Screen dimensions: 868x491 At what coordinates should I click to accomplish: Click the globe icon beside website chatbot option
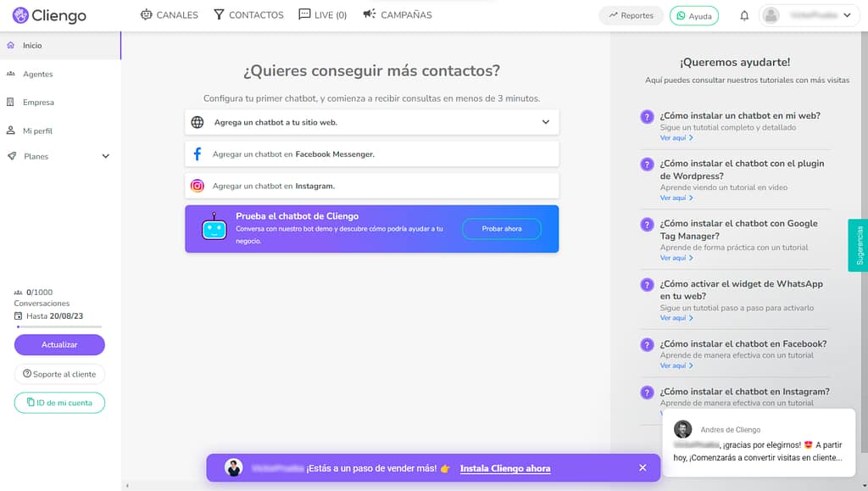(198, 121)
